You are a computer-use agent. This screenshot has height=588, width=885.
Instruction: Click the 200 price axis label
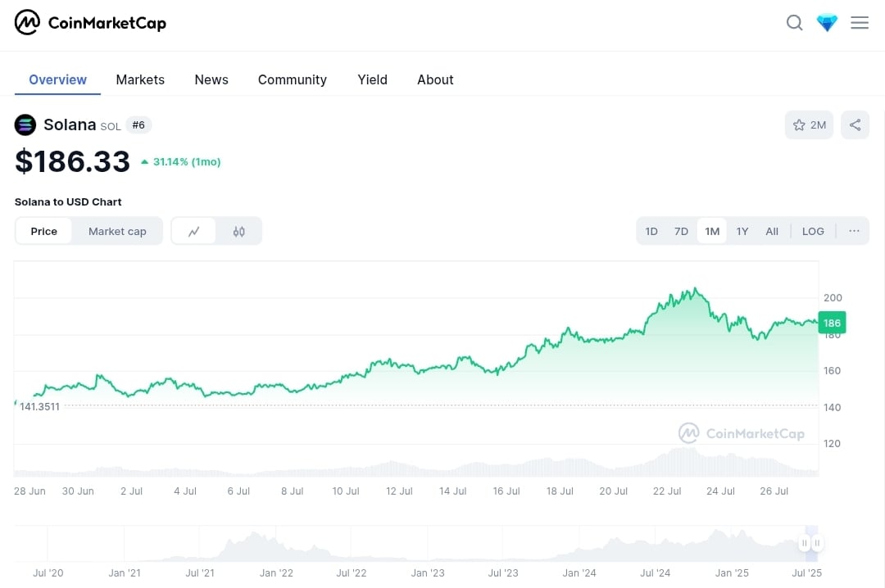click(833, 297)
